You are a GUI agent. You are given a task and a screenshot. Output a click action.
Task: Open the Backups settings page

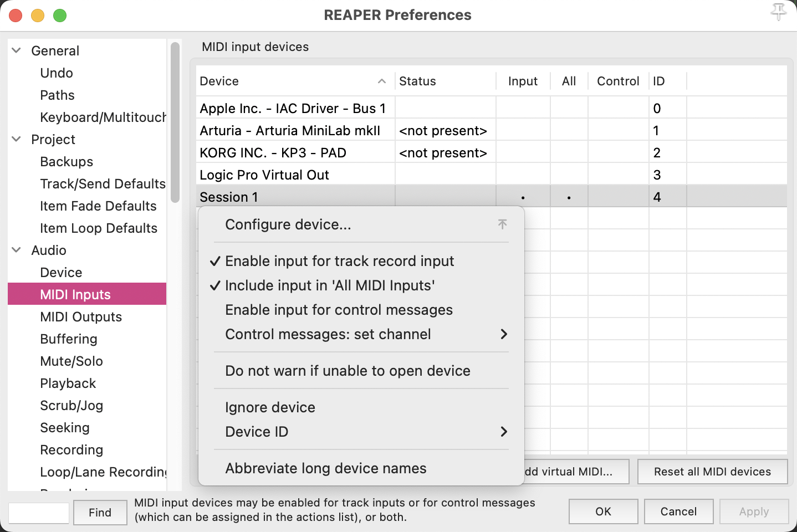click(x=67, y=161)
